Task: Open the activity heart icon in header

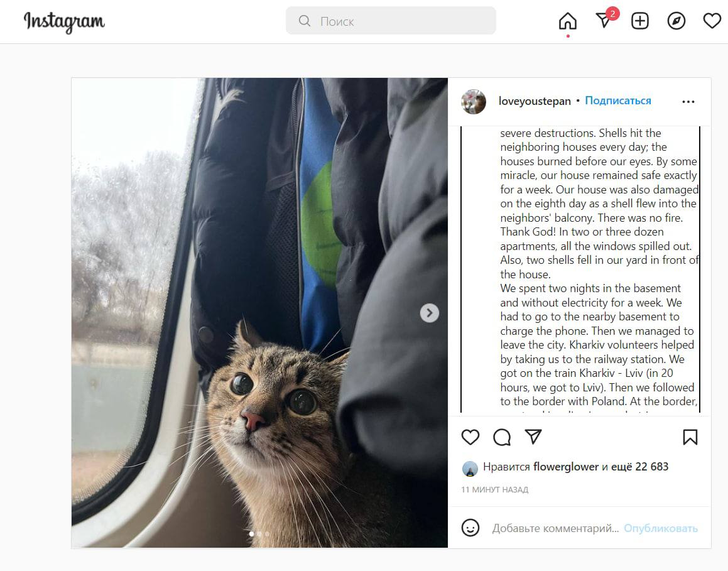Action: click(x=712, y=21)
